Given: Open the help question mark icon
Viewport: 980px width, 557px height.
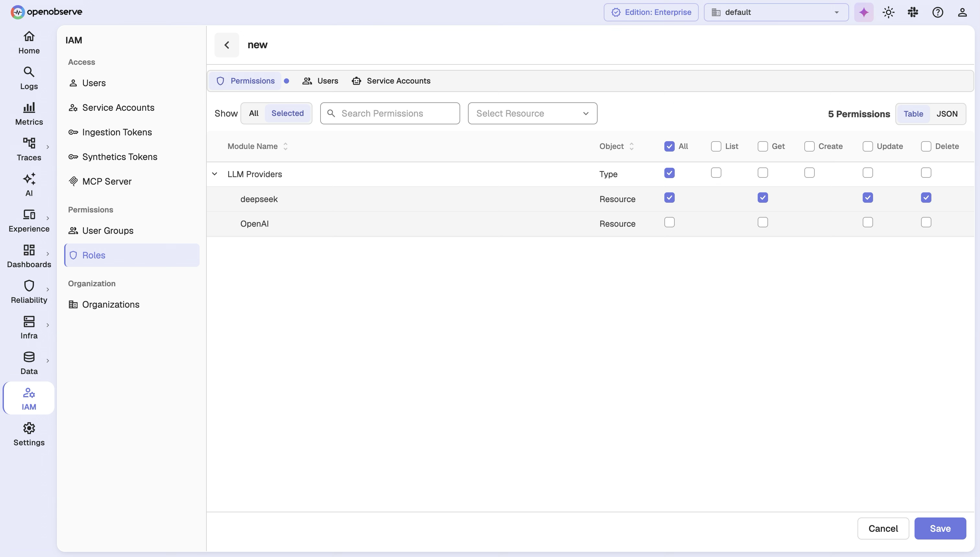Looking at the screenshot, I should 938,12.
